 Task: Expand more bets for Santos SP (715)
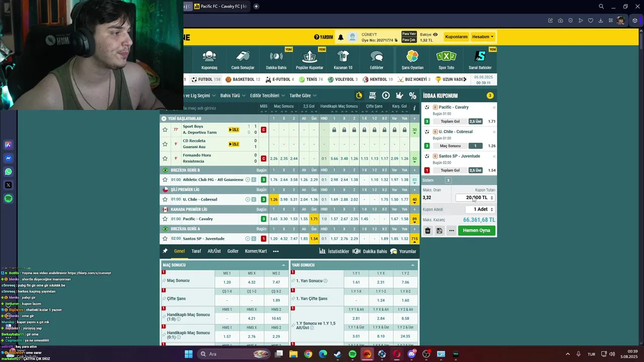tap(415, 239)
